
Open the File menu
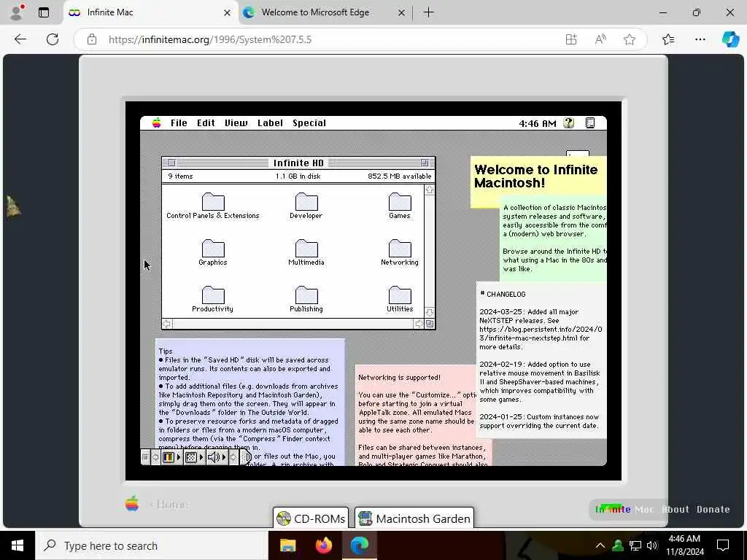pyautogui.click(x=179, y=122)
